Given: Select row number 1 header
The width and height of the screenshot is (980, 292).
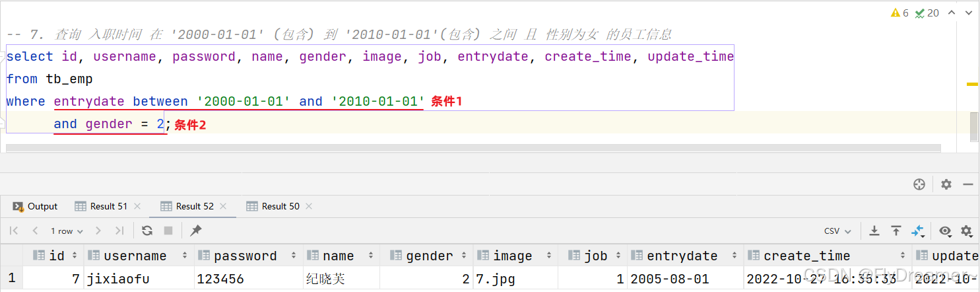Looking at the screenshot, I should [x=11, y=279].
